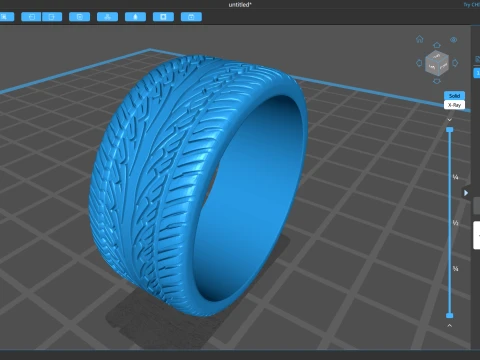Click the left page-arrow button in the joined pair
The height and width of the screenshot is (360, 480).
31,17
